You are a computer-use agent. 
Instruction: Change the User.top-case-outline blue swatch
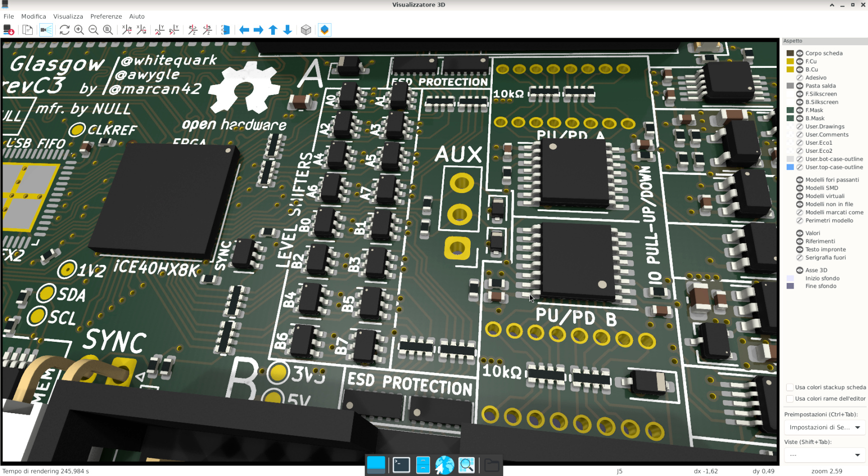pyautogui.click(x=790, y=167)
